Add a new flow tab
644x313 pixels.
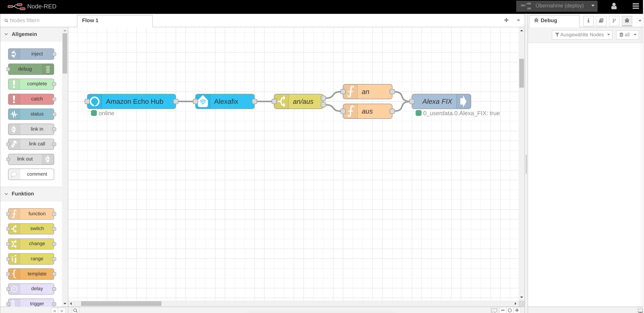506,20
